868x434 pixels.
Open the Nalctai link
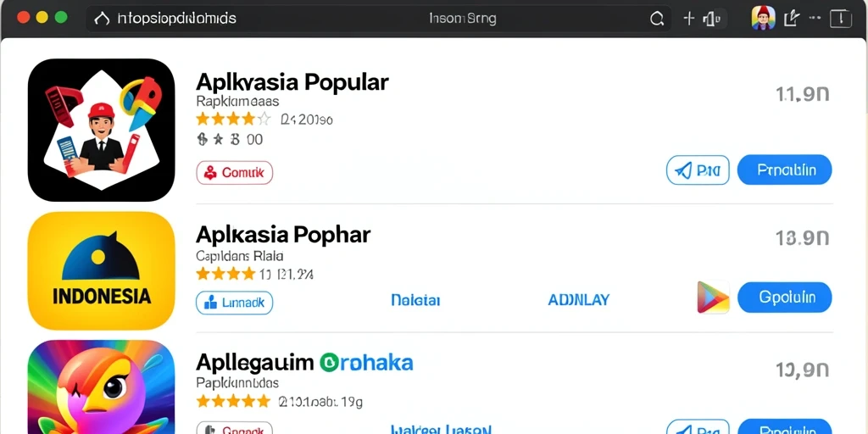pos(415,300)
